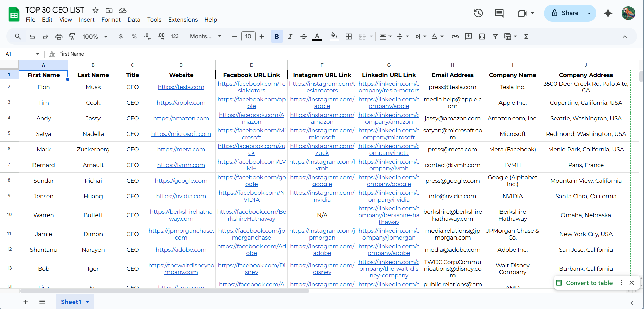The height and width of the screenshot is (309, 644).
Task: Show the all sheets list
Action: pos(42,302)
